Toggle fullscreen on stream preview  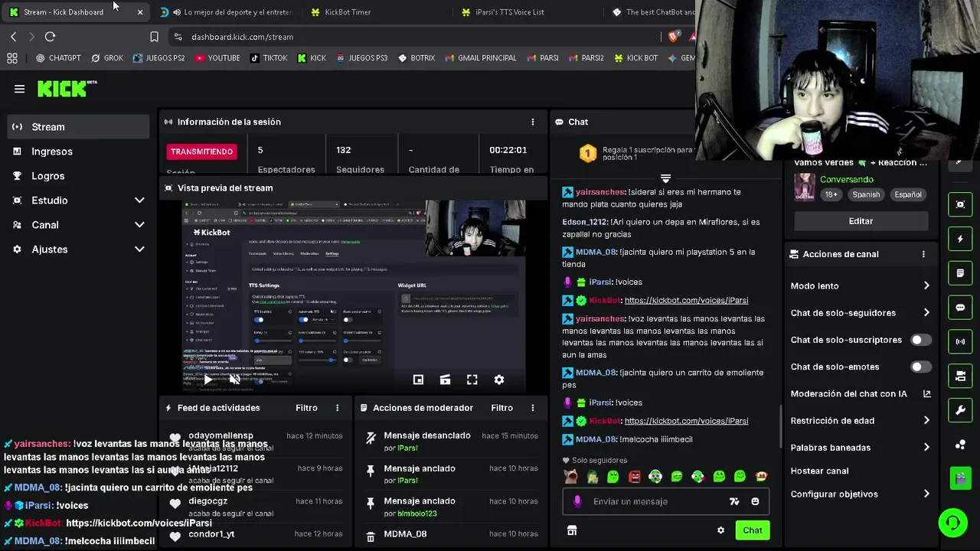click(x=472, y=380)
